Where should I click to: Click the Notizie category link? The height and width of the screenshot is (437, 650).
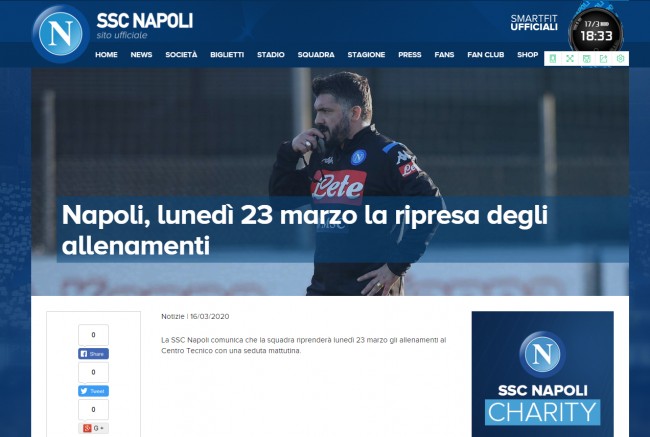pos(172,316)
